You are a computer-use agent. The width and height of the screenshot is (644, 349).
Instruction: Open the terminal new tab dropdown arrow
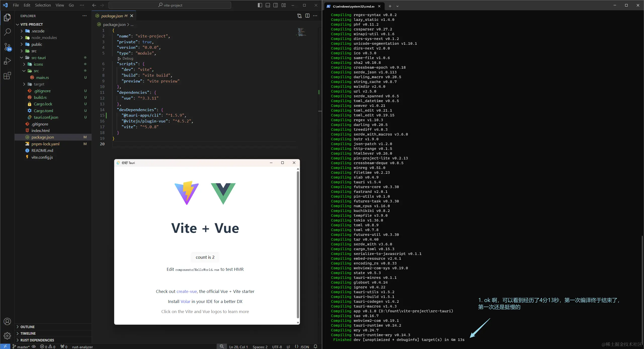pos(397,6)
